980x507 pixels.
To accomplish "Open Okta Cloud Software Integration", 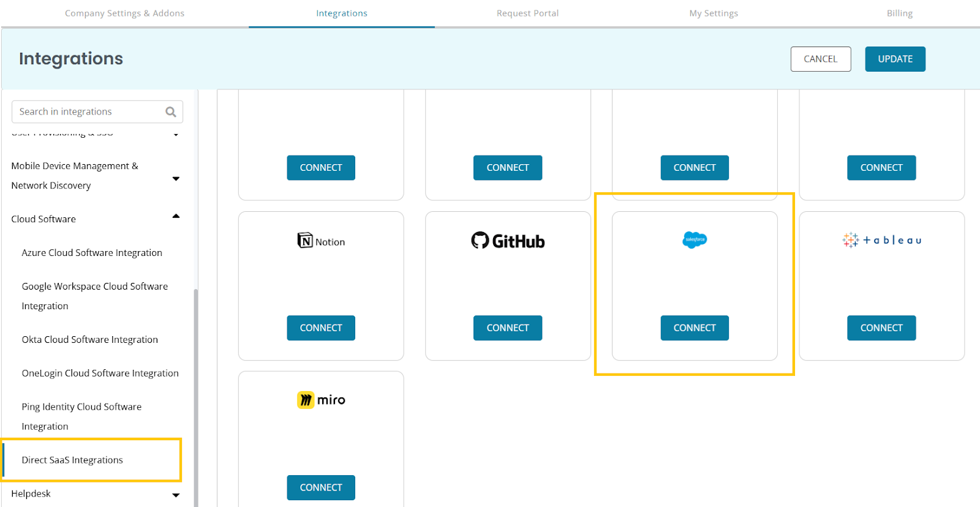I will click(90, 340).
